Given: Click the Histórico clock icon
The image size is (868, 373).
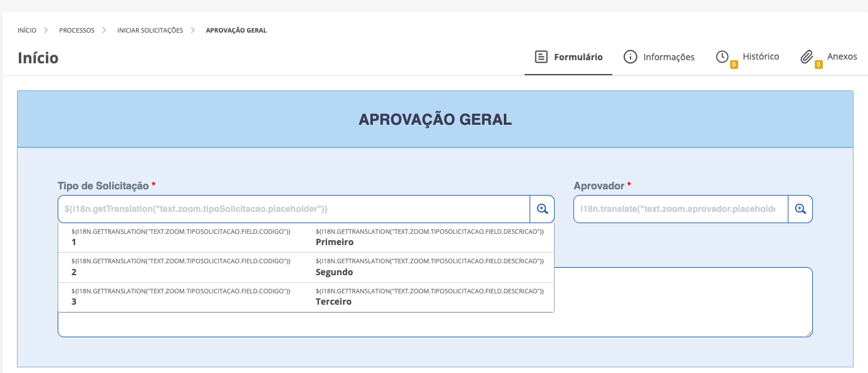Looking at the screenshot, I should pyautogui.click(x=722, y=57).
